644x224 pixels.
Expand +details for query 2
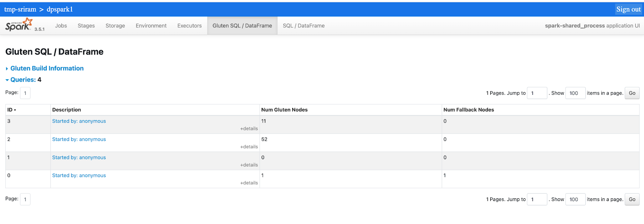coord(249,147)
